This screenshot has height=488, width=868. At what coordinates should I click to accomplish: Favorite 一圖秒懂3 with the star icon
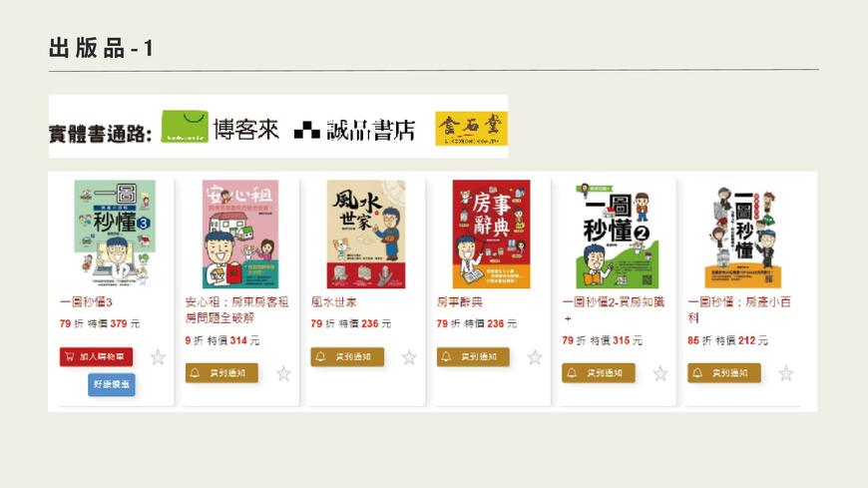click(x=158, y=357)
